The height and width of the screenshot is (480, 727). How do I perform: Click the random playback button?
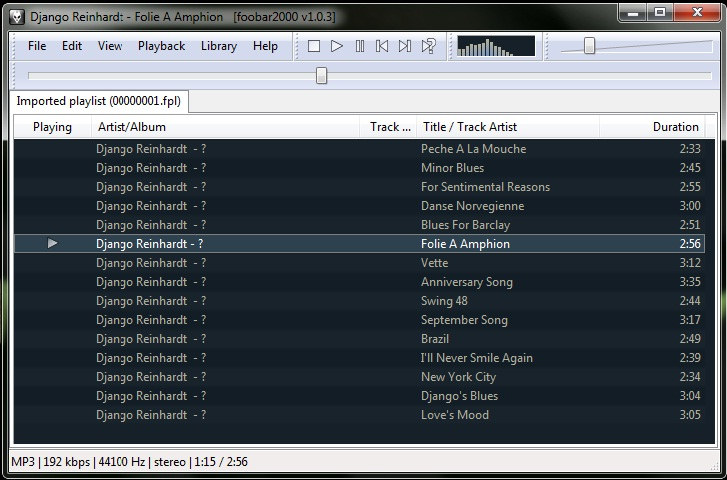429,46
